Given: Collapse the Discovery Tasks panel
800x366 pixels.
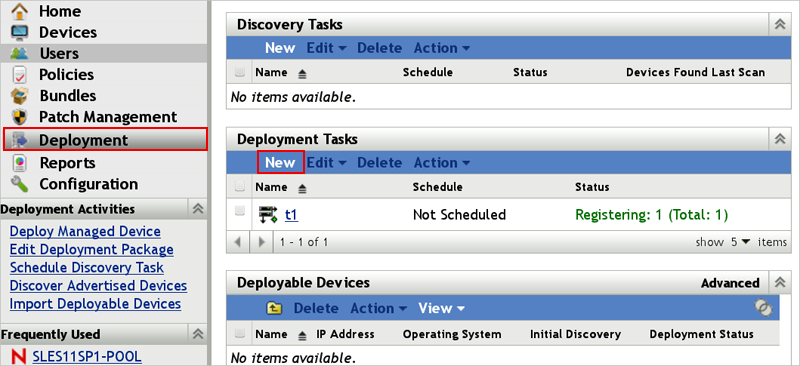Looking at the screenshot, I should click(x=780, y=25).
